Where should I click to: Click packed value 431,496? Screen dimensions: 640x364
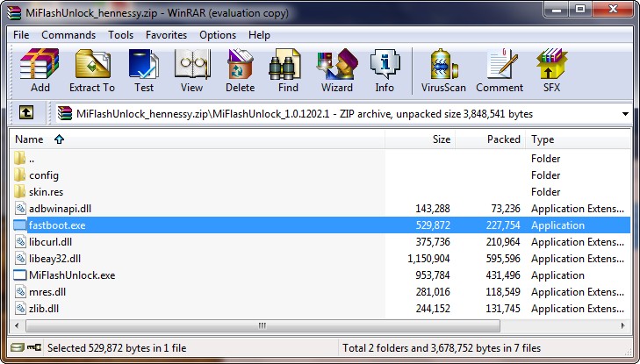tap(503, 275)
